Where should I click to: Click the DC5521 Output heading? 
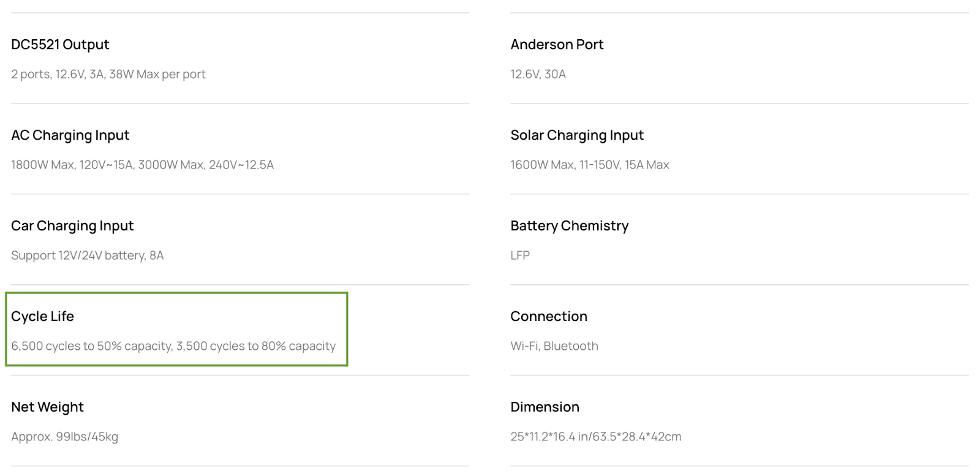pos(60,45)
